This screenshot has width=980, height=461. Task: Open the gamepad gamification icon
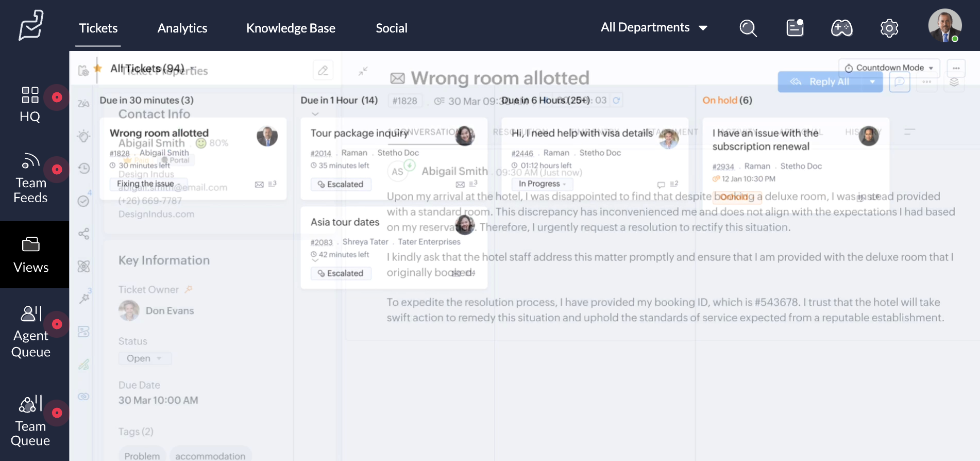tap(842, 28)
